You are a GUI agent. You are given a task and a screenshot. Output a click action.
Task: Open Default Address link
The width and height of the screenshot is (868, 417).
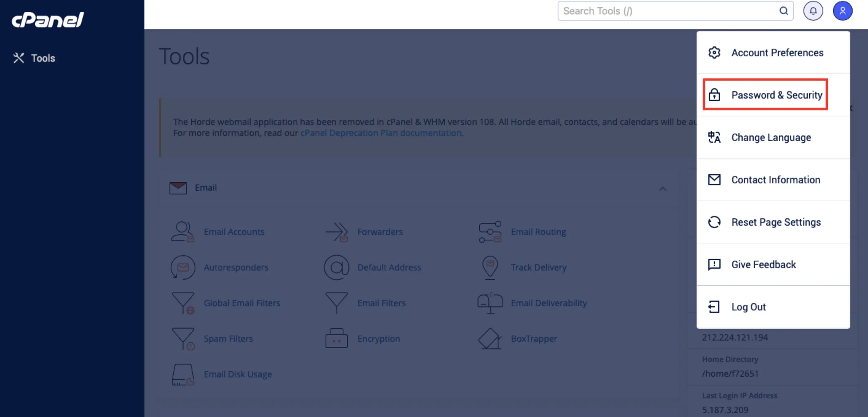tap(389, 267)
